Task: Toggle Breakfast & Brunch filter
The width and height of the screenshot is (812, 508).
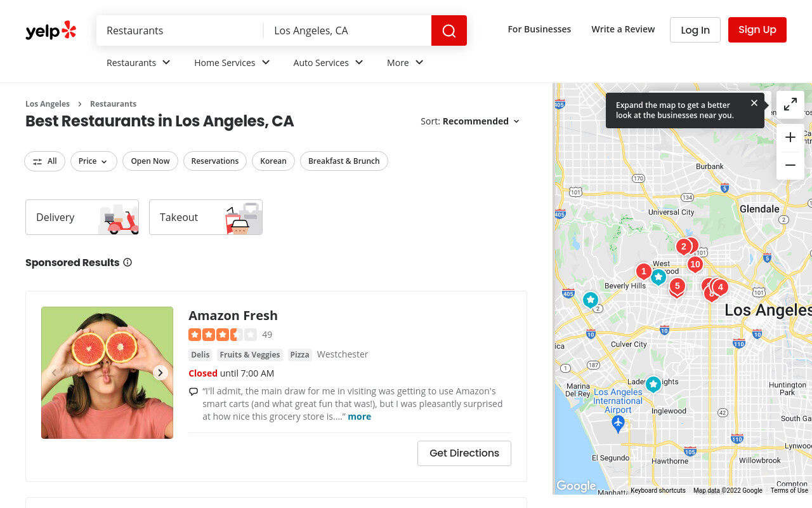Action: click(344, 161)
